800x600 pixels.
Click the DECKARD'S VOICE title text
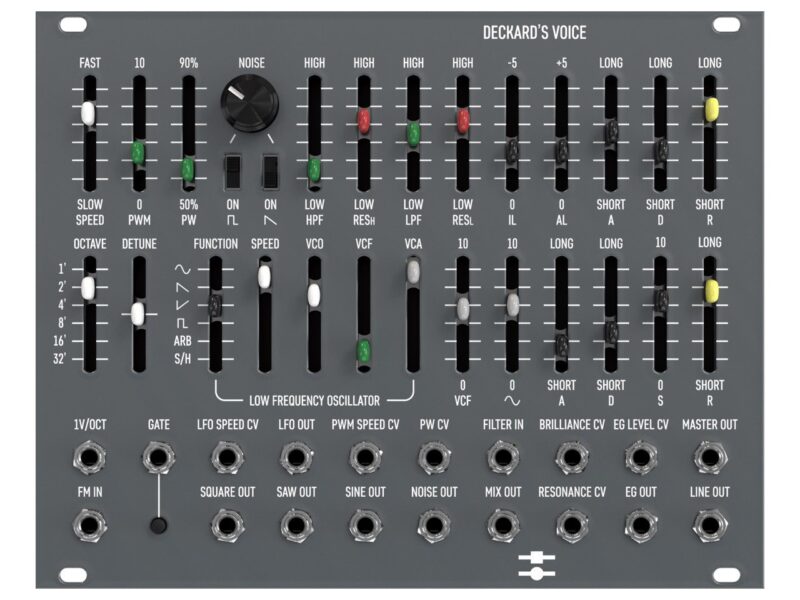534,33
